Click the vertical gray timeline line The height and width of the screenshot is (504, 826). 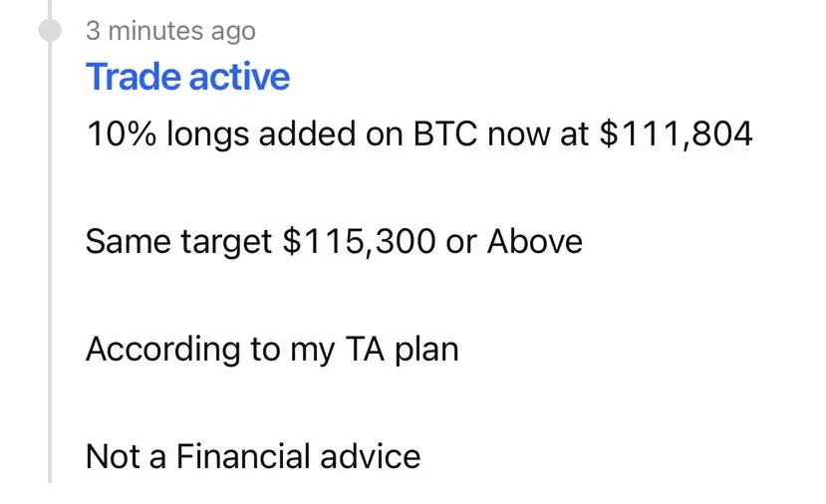tap(50, 263)
